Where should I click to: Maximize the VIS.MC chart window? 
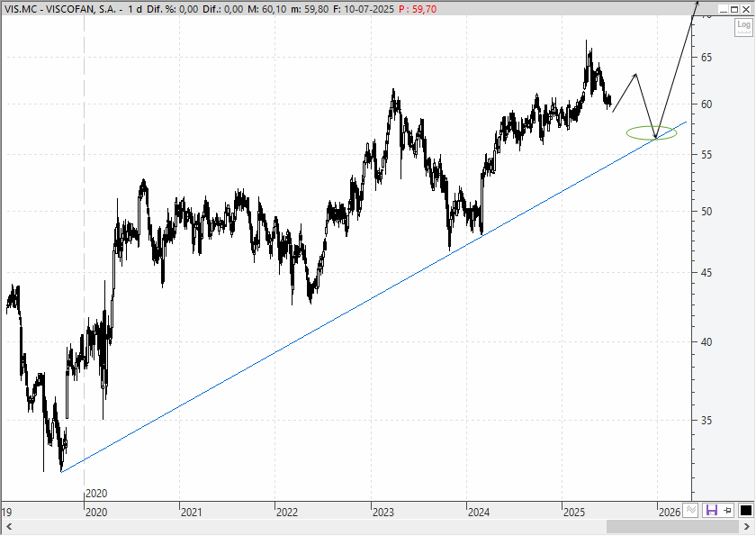click(733, 9)
